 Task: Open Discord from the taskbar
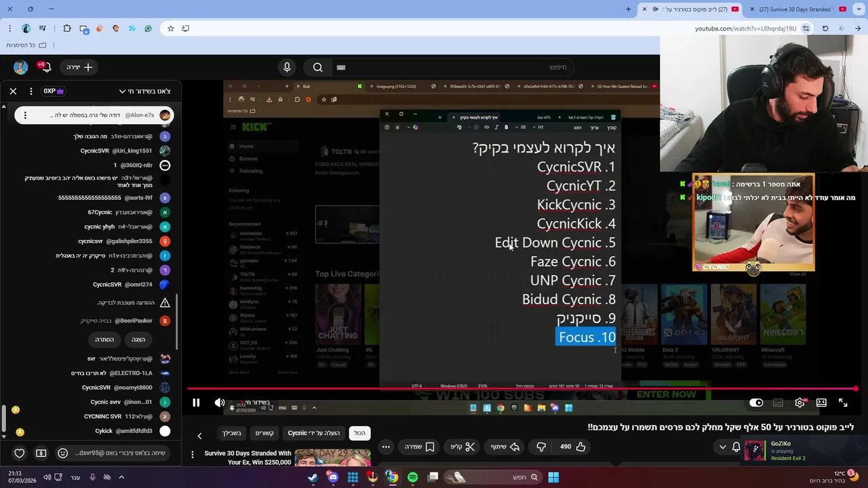click(x=332, y=477)
